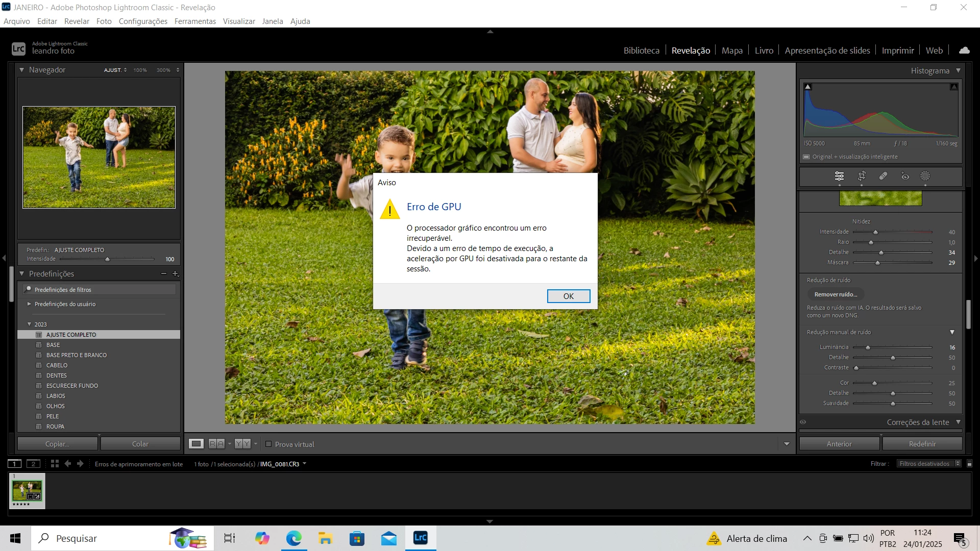Adjust the Luminância noise slider
The height and width of the screenshot is (551, 980).
click(868, 347)
